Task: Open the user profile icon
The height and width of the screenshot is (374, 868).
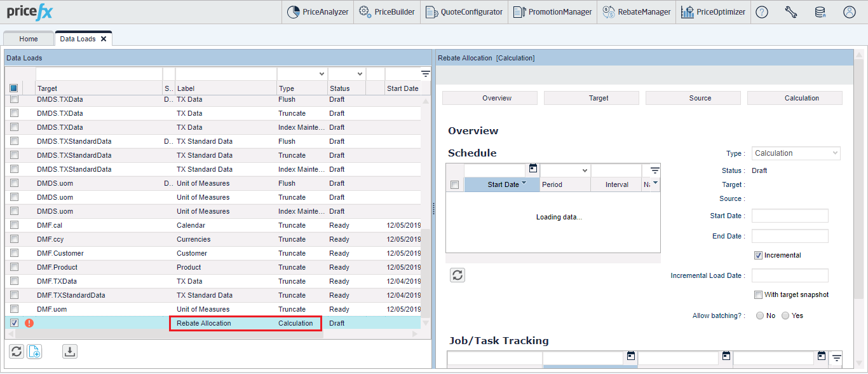Action: pyautogui.click(x=849, y=12)
